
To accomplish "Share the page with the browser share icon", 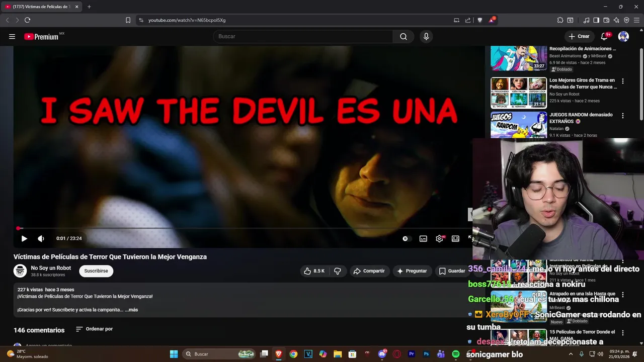I will [x=468, y=20].
